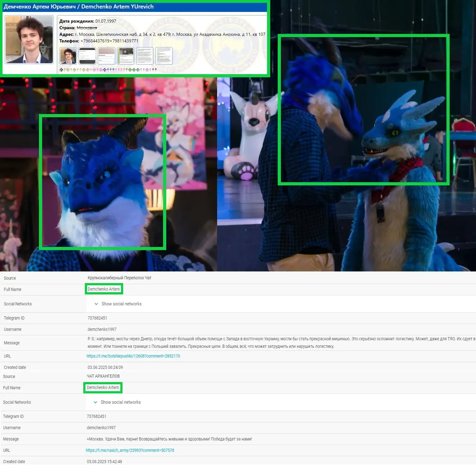Open the last document thumbnail in the row
The height and width of the screenshot is (465, 476).
point(164,56)
